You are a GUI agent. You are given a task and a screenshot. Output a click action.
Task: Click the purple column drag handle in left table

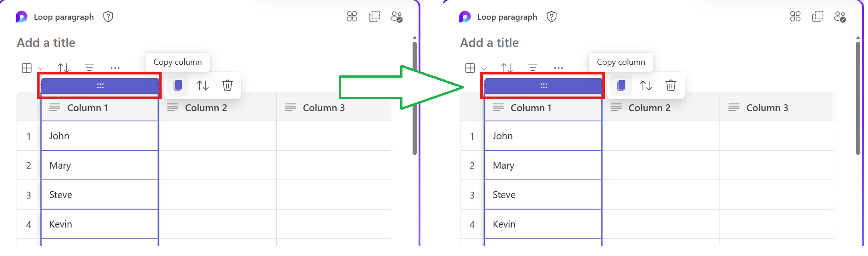pos(100,85)
